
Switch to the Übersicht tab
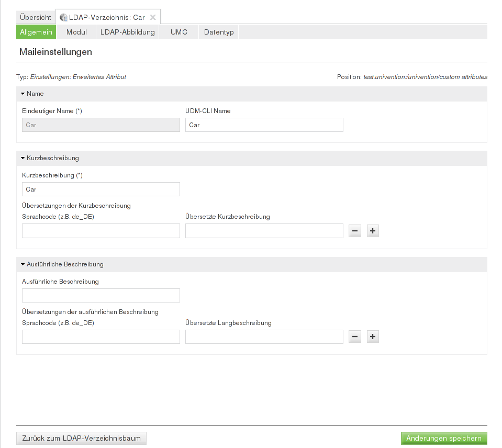tap(36, 17)
